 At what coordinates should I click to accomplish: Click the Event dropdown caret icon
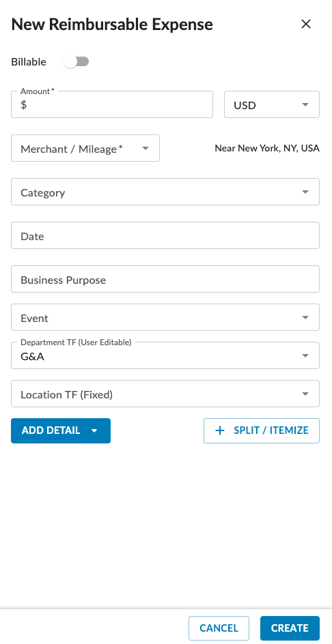point(305,317)
